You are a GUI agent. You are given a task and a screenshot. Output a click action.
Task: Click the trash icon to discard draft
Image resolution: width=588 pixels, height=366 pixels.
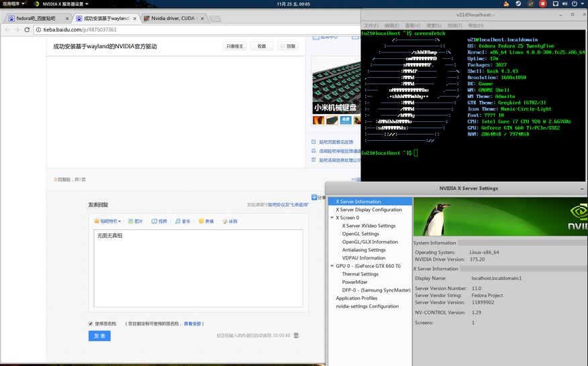pyautogui.click(x=296, y=335)
